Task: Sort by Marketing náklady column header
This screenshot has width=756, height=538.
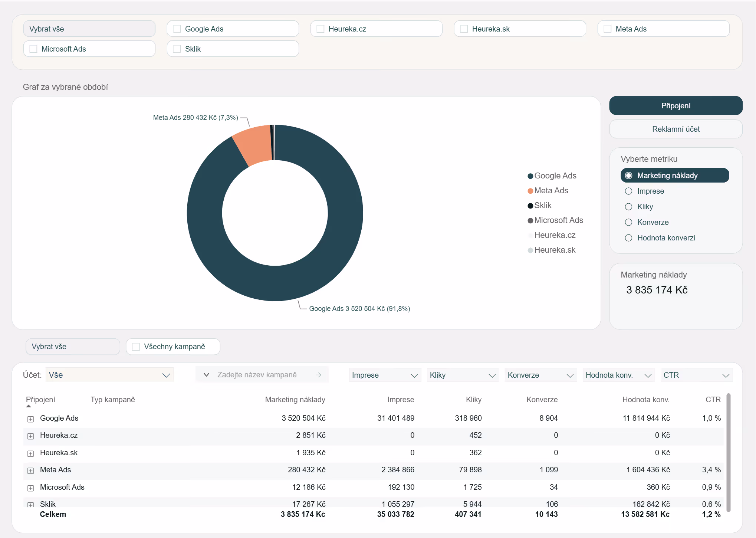Action: pos(295,400)
